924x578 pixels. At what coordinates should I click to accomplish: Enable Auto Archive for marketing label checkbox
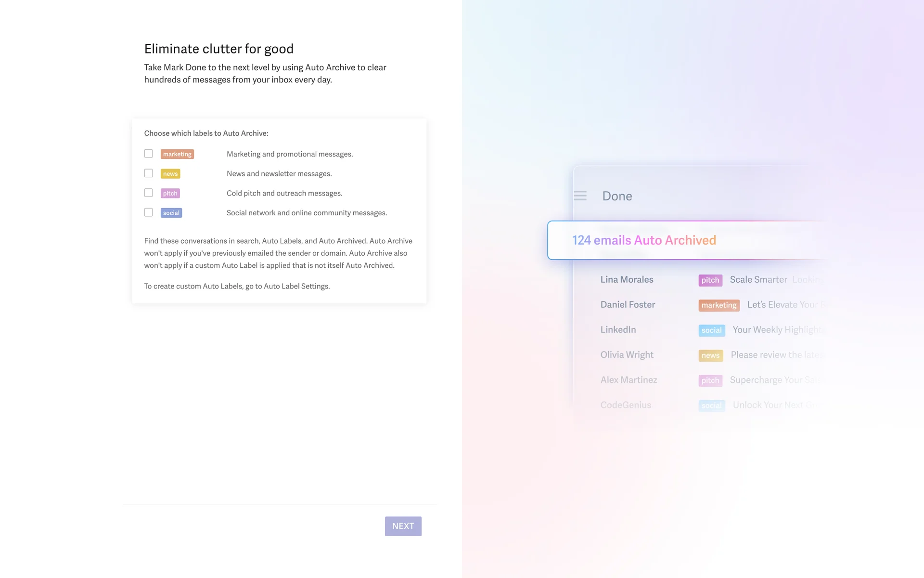point(149,154)
